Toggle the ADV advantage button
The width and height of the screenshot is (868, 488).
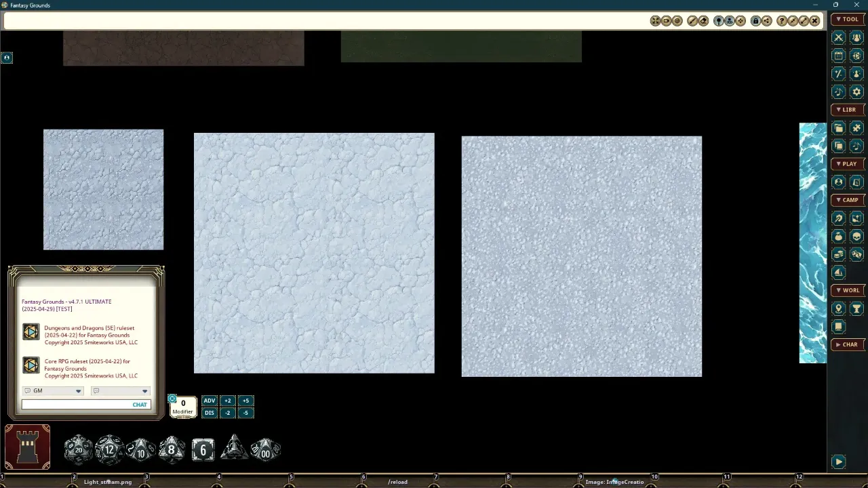pos(210,401)
